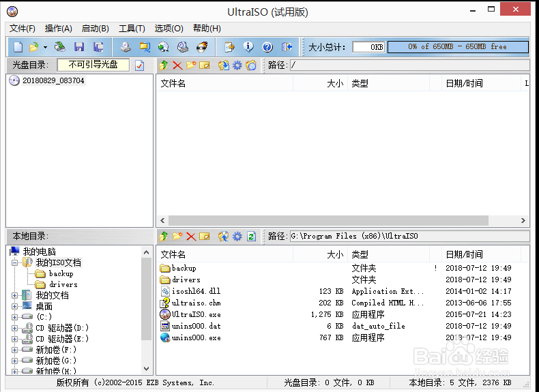Click the Set Boot File folder icon in the disc toolbar
Screen dimensions: 539x392
251,65
